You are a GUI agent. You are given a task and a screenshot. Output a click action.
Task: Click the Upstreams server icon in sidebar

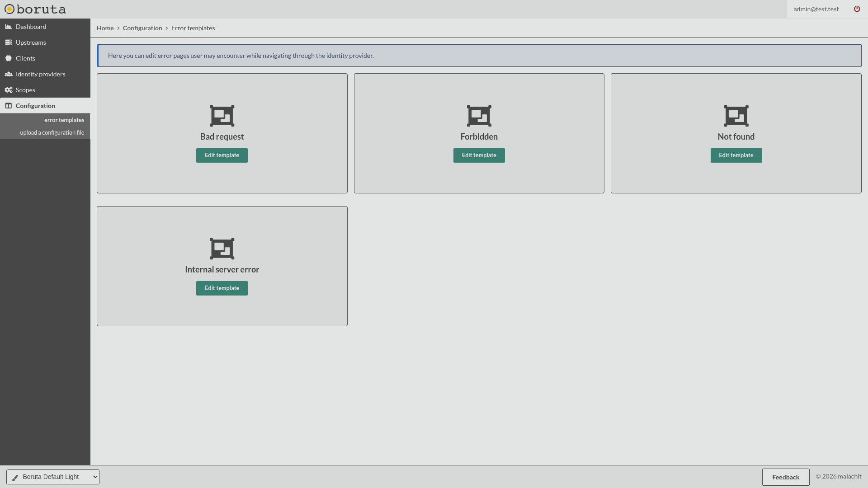tap(8, 42)
